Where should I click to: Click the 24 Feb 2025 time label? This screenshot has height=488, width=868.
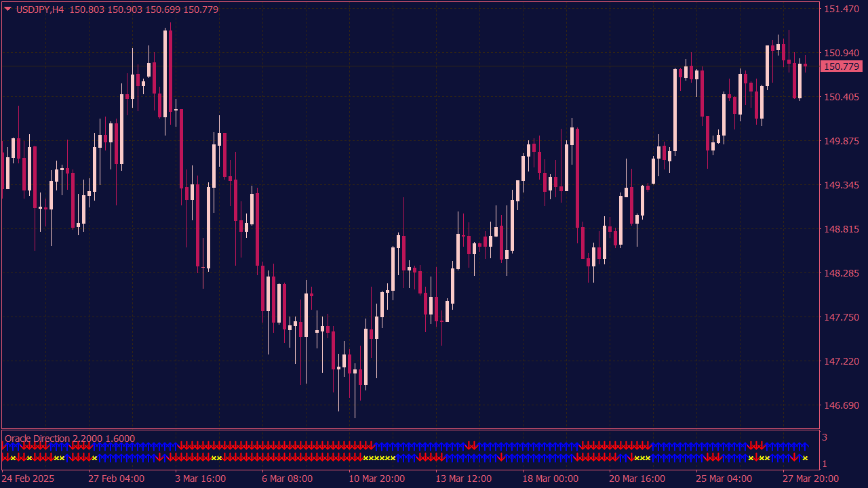[x=28, y=479]
